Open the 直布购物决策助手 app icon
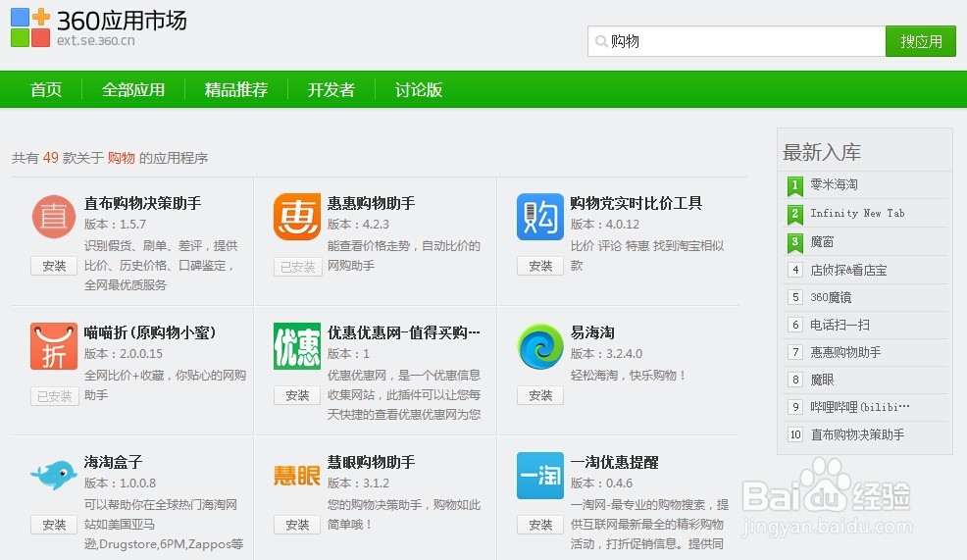The width and height of the screenshot is (967, 560). coord(54,217)
